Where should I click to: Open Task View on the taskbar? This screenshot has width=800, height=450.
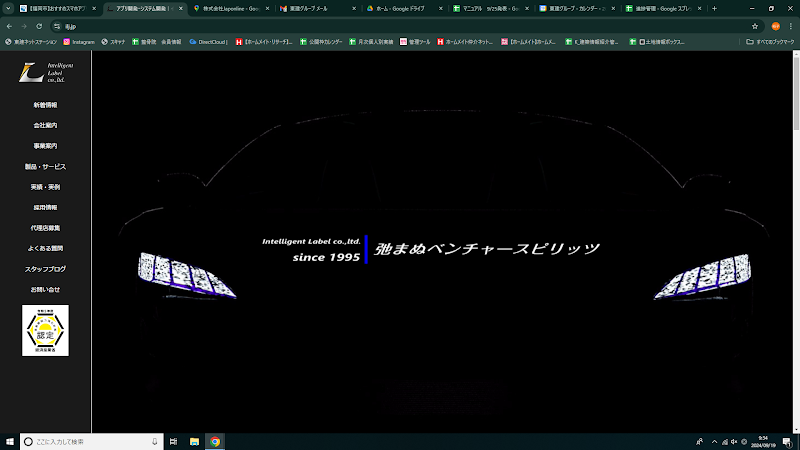173,442
